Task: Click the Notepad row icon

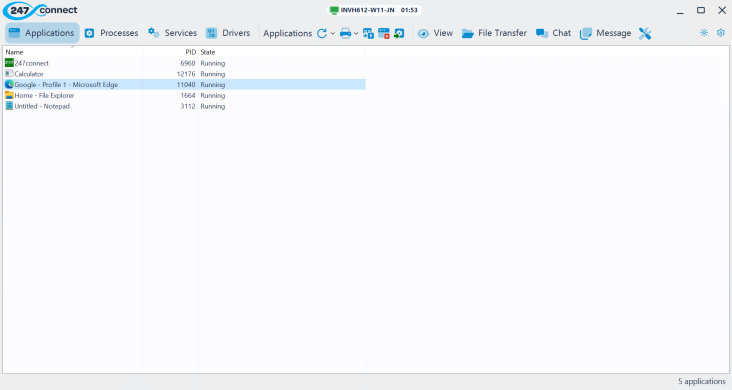Action: [9, 106]
